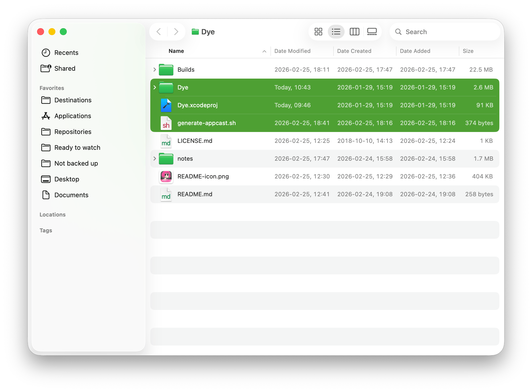Select the LICENSE.md file
Viewport: 532px width, 392px height.
pos(195,141)
